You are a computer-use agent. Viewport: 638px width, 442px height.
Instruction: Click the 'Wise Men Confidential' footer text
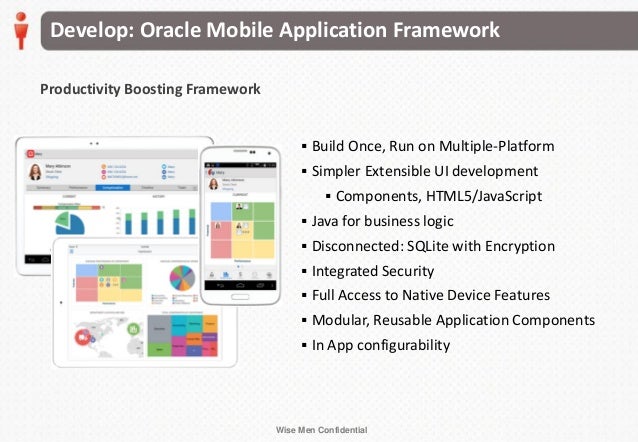321,430
